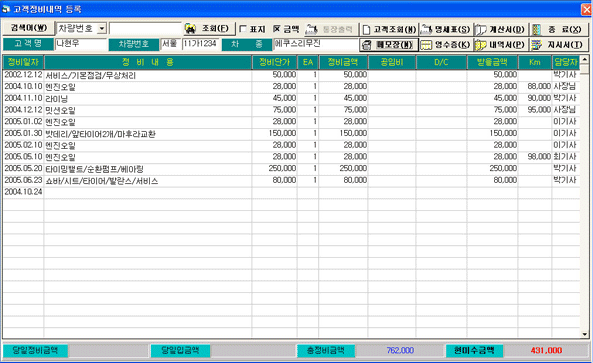Click the Km value 98,000
Viewport: 593px width, 363px height.
(535, 157)
